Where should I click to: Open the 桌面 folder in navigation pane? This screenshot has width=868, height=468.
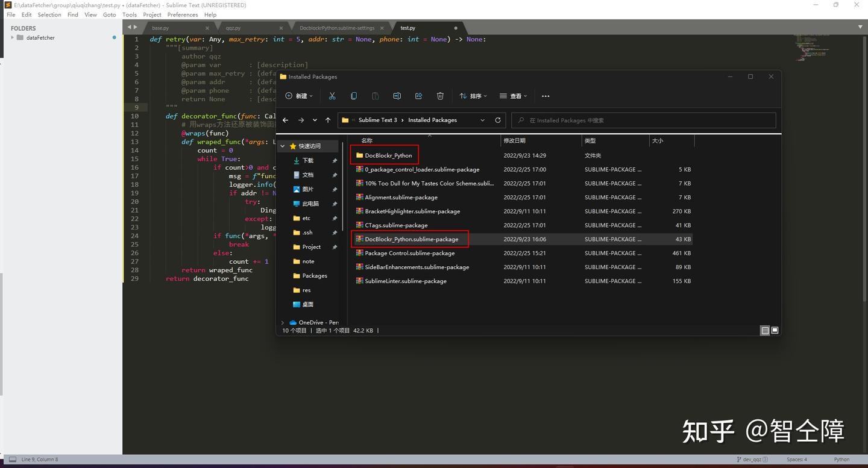[307, 304]
